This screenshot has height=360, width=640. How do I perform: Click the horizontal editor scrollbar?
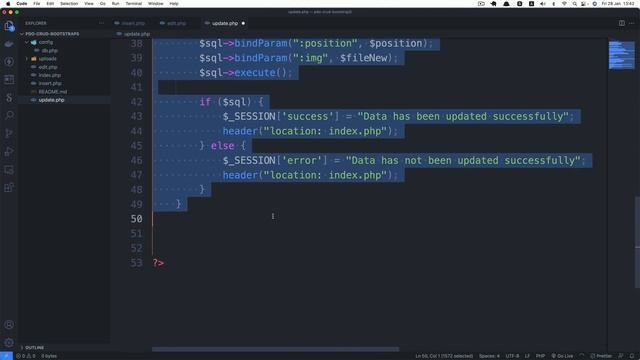pos(276,349)
